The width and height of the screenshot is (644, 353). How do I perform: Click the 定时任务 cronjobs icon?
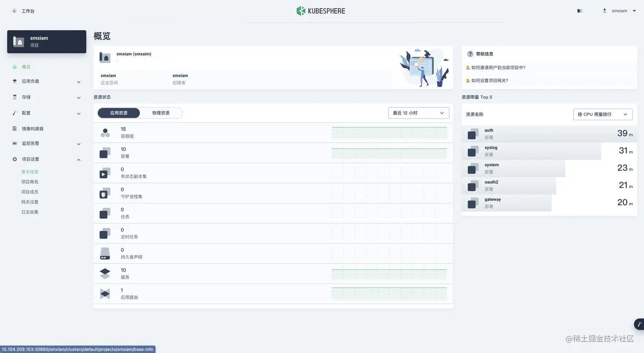point(105,233)
